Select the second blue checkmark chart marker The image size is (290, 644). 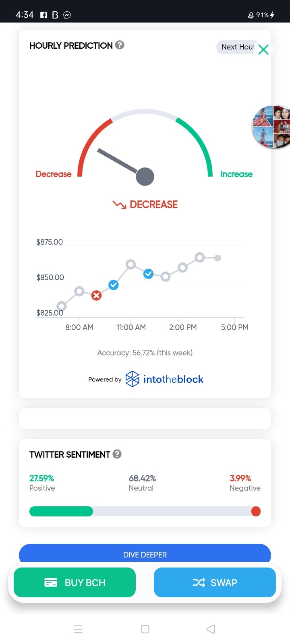148,274
